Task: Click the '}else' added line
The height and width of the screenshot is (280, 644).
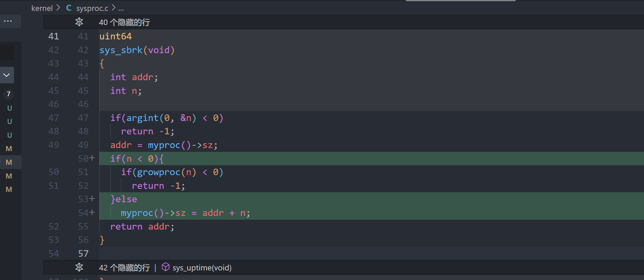Action: pyautogui.click(x=124, y=199)
